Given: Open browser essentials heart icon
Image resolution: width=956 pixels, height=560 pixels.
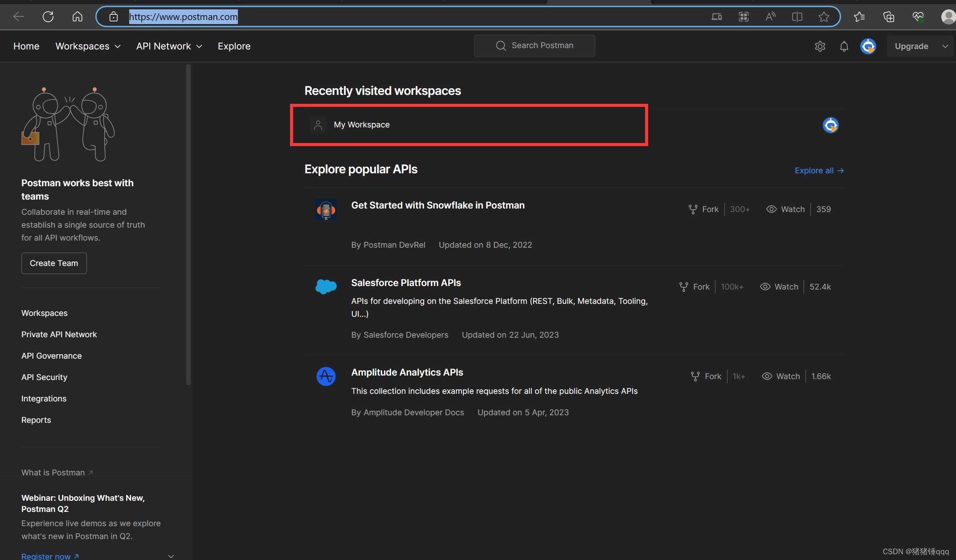Looking at the screenshot, I should click(x=918, y=17).
